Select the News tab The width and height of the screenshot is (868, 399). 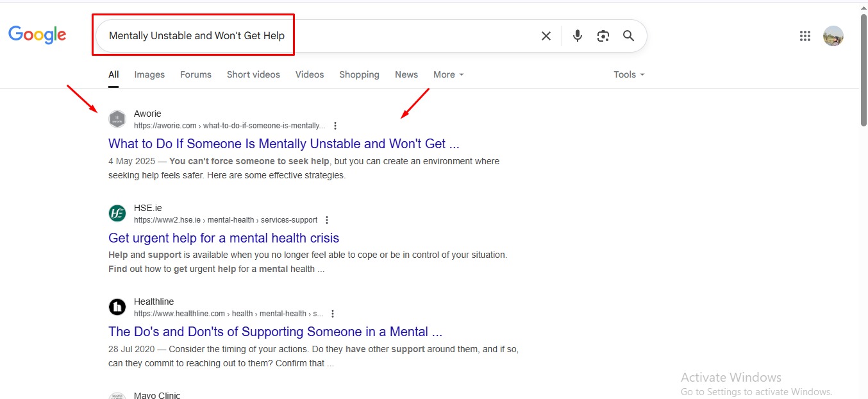point(406,74)
